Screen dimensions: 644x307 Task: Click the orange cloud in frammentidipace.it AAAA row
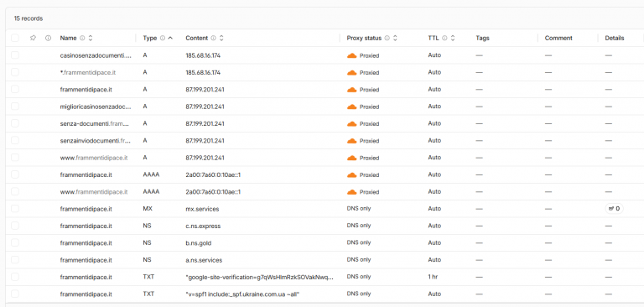pyautogui.click(x=351, y=174)
